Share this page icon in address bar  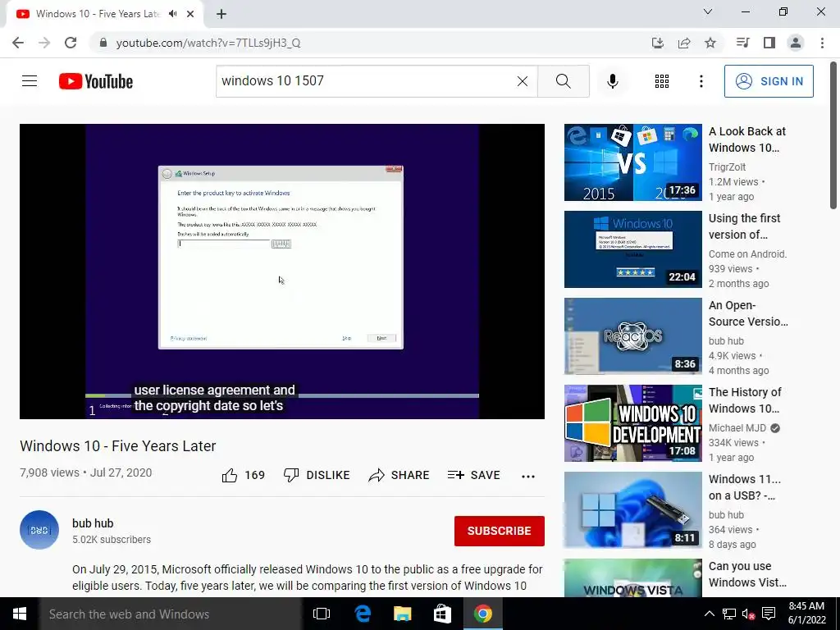coord(684,43)
